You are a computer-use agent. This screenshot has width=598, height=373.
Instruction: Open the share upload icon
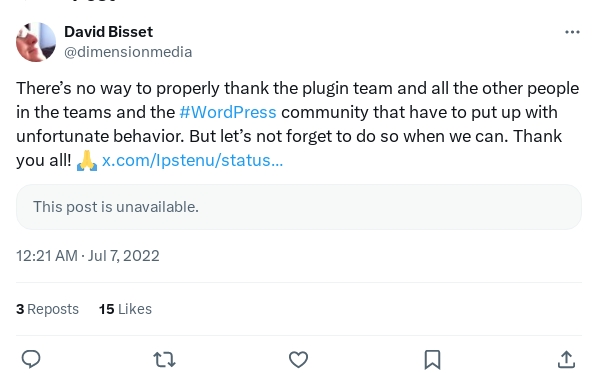pos(566,359)
